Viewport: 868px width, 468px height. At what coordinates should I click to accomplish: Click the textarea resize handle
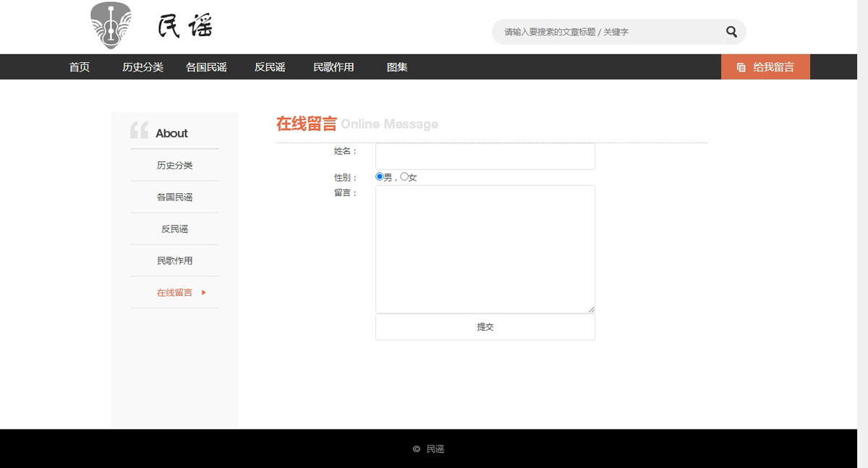coord(591,310)
